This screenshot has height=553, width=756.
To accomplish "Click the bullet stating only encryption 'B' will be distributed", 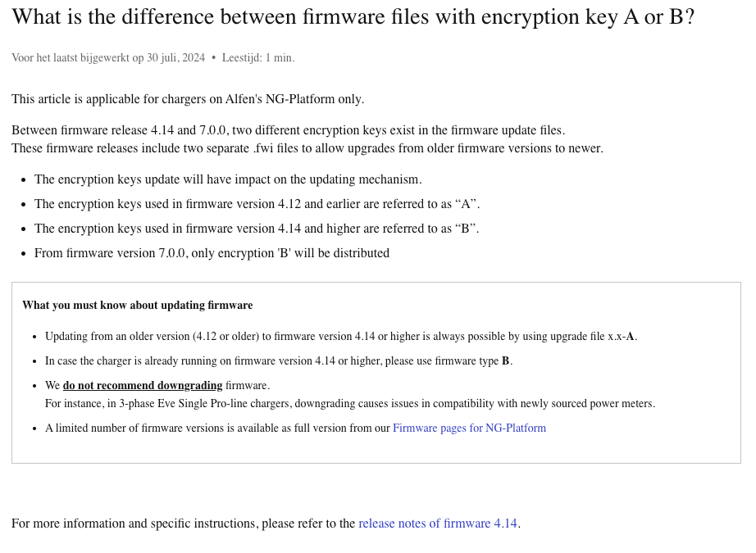I will pyautogui.click(x=212, y=253).
